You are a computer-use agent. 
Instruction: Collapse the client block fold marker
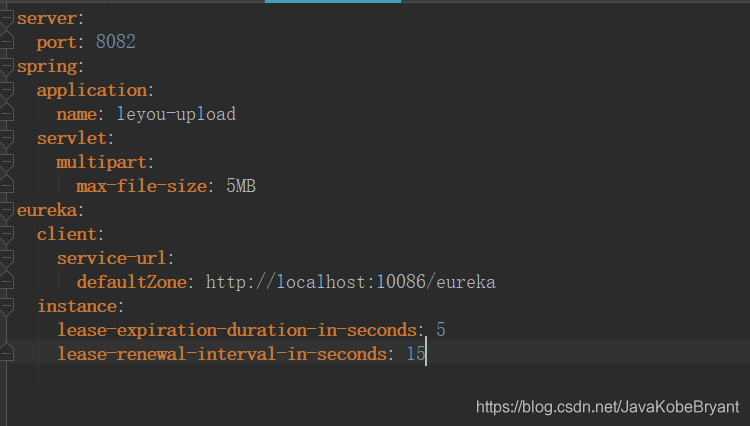click(6, 235)
